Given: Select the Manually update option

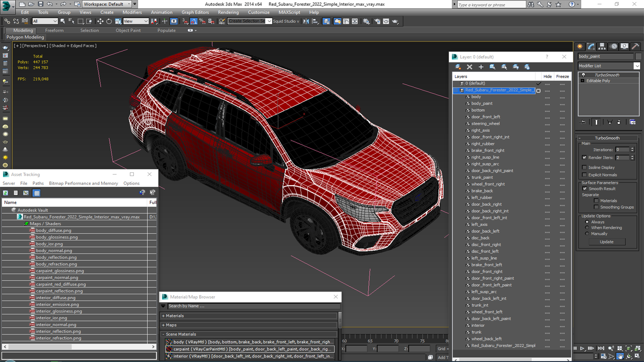Looking at the screenshot, I should [587, 234].
